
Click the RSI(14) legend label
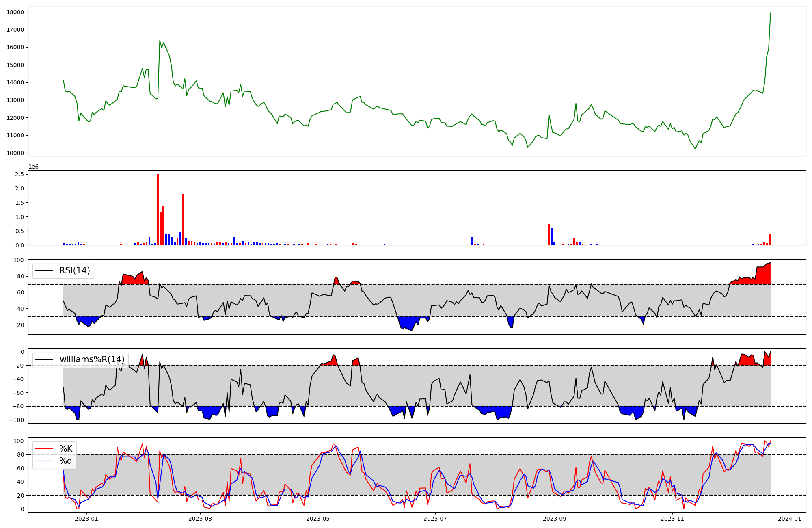(x=74, y=270)
